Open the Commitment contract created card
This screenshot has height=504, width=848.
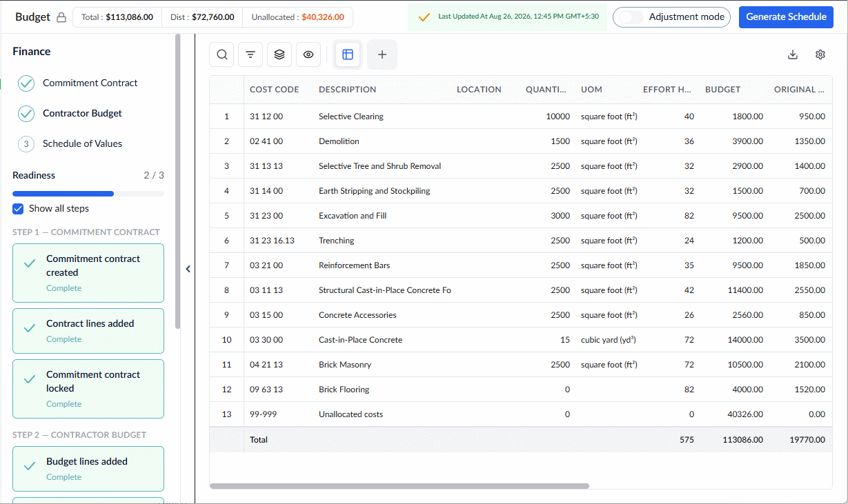point(88,273)
